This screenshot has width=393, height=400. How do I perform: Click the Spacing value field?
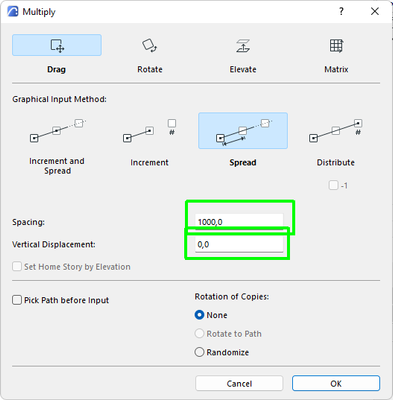(x=239, y=222)
